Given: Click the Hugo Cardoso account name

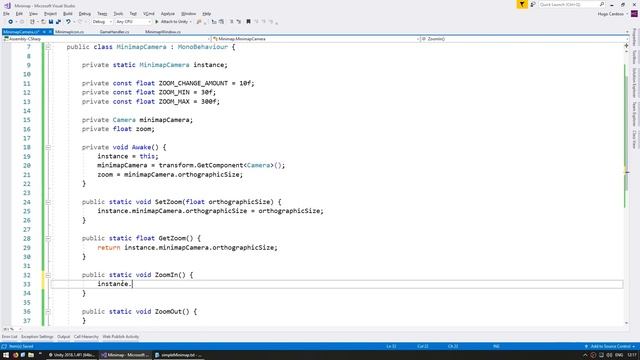Looking at the screenshot, I should (x=611, y=14).
